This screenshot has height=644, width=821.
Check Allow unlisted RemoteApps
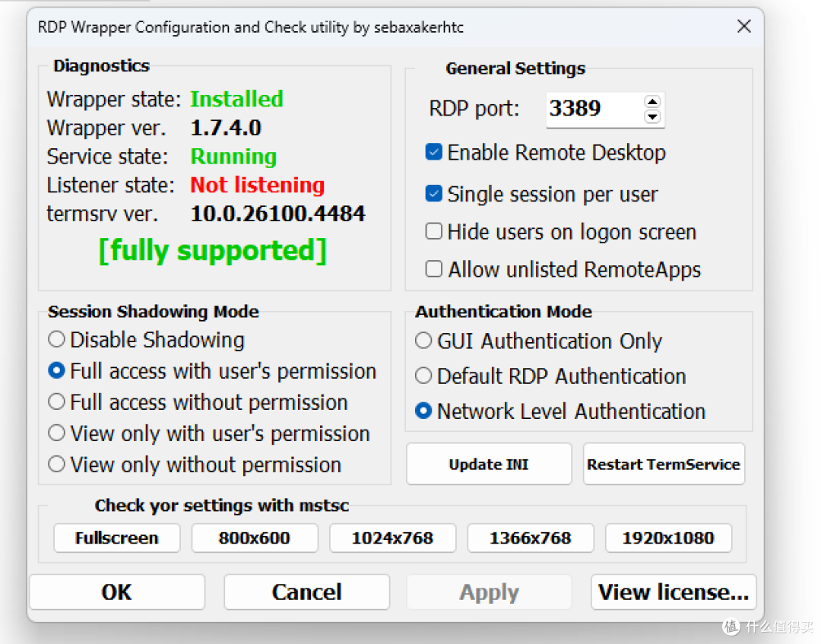point(433,269)
